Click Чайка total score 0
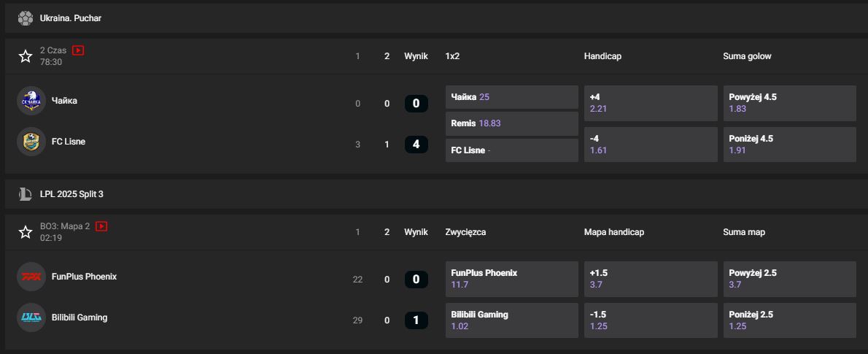 tap(416, 104)
